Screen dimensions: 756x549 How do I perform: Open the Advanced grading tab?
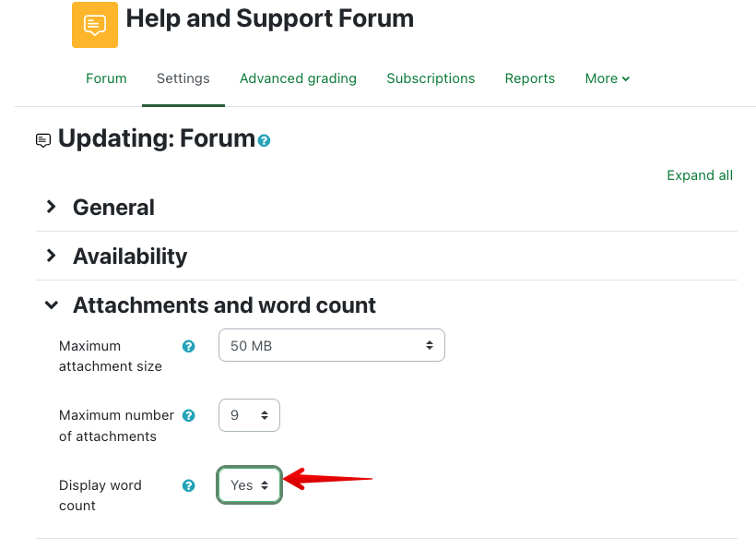click(298, 78)
